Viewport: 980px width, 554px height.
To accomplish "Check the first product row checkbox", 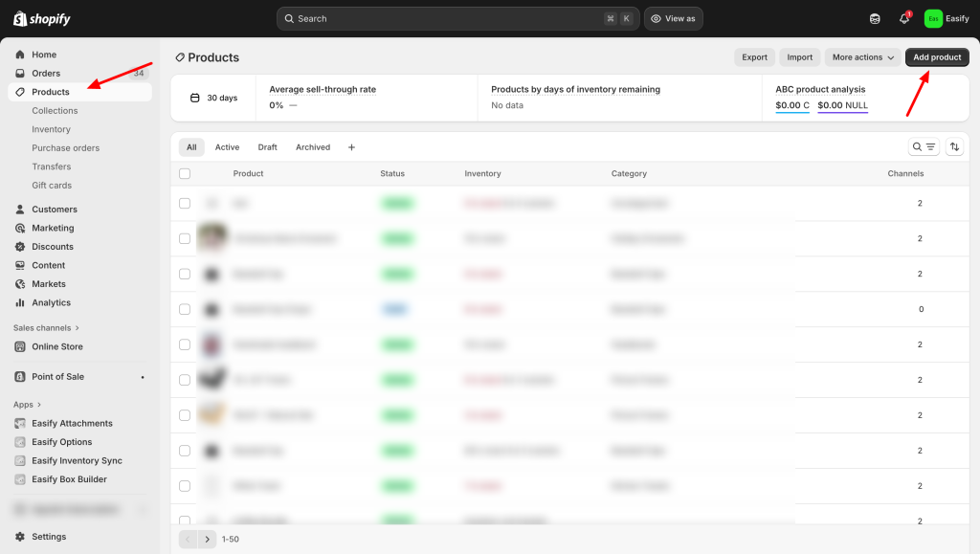I will coord(185,204).
